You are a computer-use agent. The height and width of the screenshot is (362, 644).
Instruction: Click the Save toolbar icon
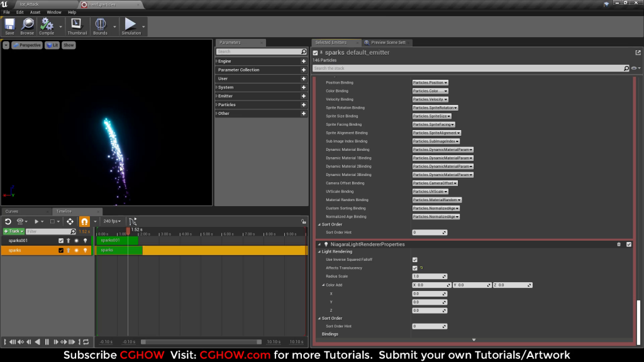9,26
